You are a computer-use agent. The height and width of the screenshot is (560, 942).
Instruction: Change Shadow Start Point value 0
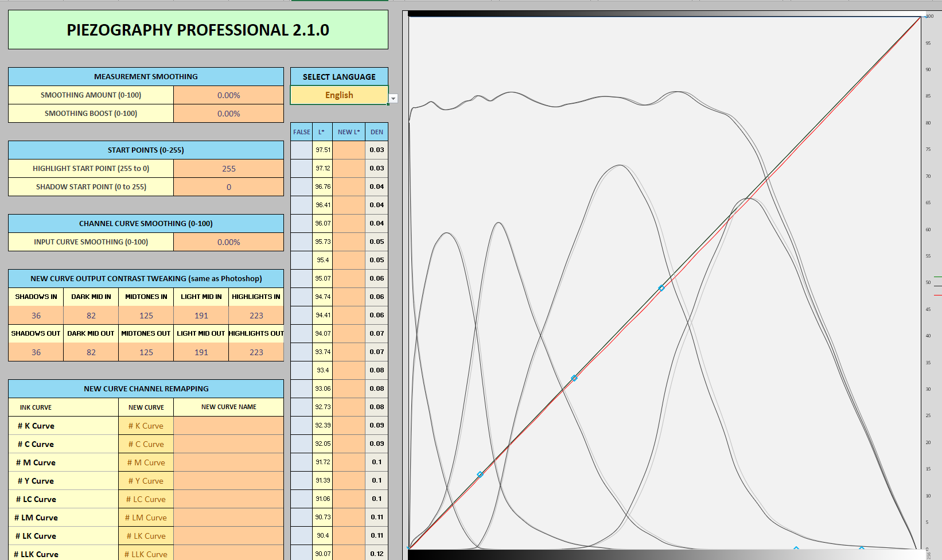(x=228, y=187)
